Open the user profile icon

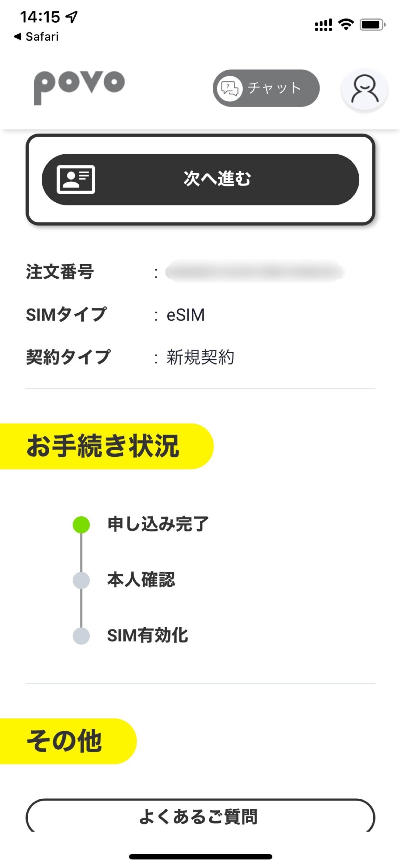pos(364,89)
